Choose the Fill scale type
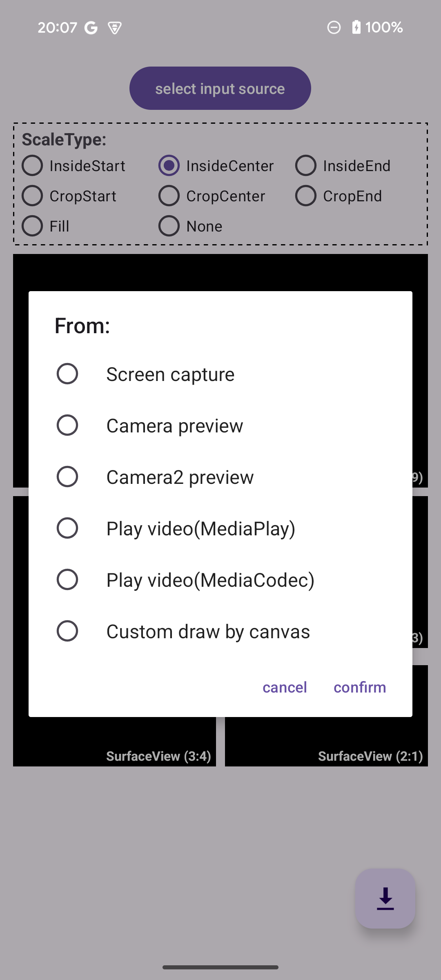Image resolution: width=441 pixels, height=980 pixels. click(x=45, y=226)
